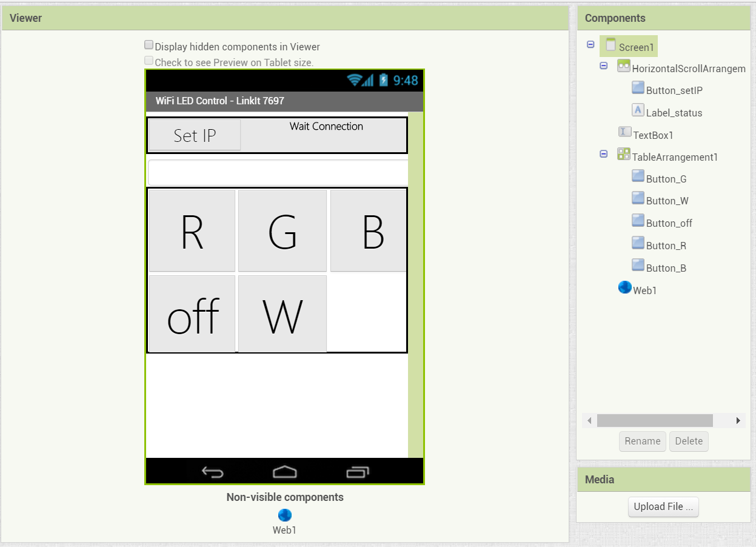This screenshot has width=756, height=547.
Task: Select Button_G label in the tree
Action: pyautogui.click(x=666, y=179)
